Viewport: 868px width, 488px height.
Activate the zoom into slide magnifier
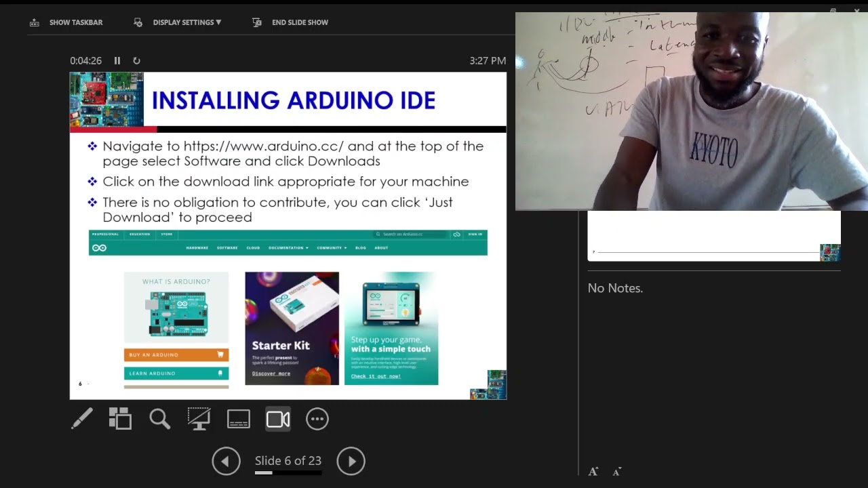[x=159, y=419]
